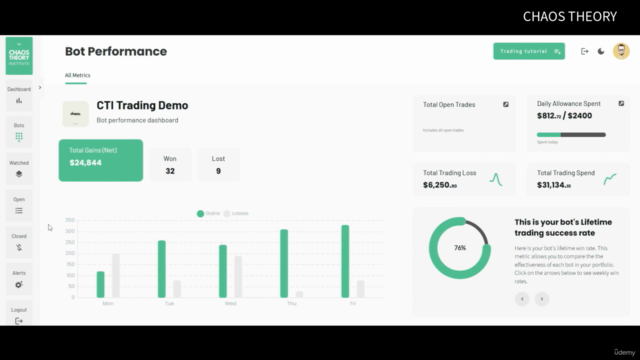Click the CTI Trading Demo bot thumbnail
The width and height of the screenshot is (640, 360).
(x=76, y=114)
